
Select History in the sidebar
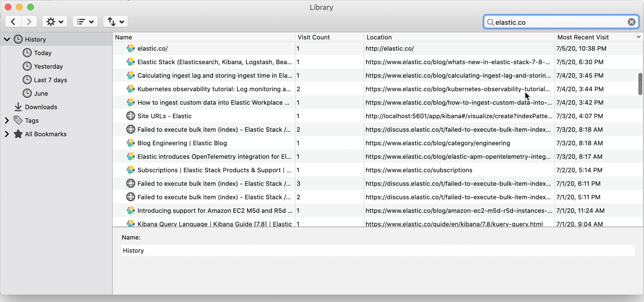click(35, 39)
